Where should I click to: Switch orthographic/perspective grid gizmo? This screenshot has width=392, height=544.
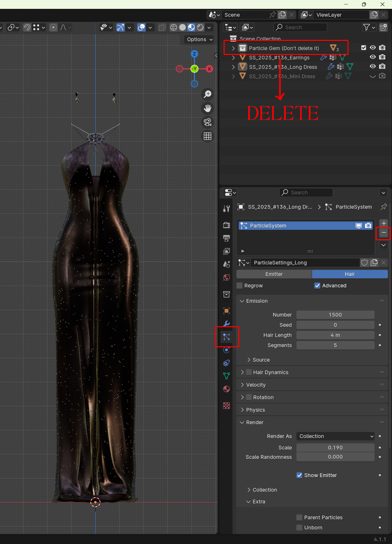207,136
